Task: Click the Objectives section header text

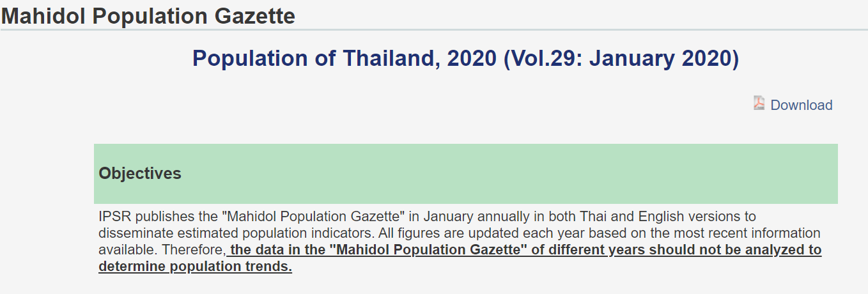Action: click(140, 173)
